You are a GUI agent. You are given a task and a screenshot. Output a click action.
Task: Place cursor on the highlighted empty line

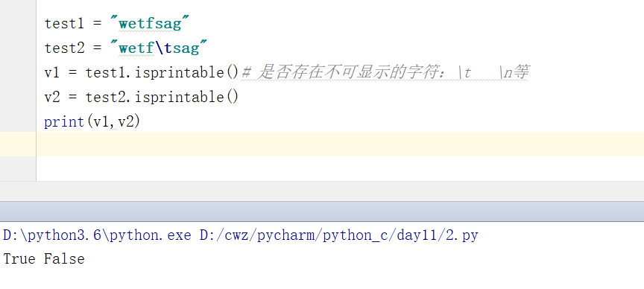point(340,144)
